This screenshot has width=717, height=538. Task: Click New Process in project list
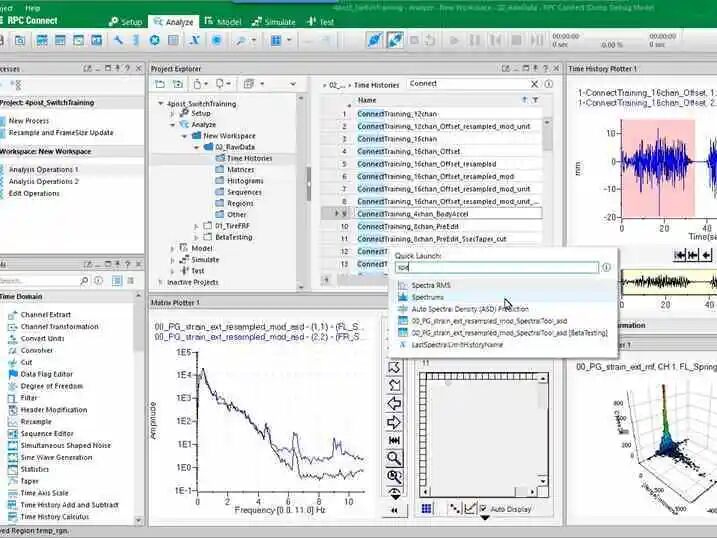(28, 121)
